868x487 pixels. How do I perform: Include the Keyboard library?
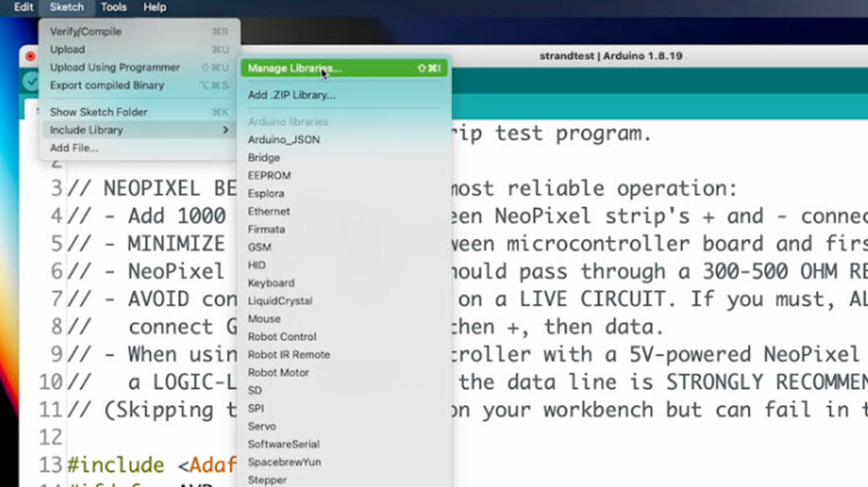tap(344, 283)
